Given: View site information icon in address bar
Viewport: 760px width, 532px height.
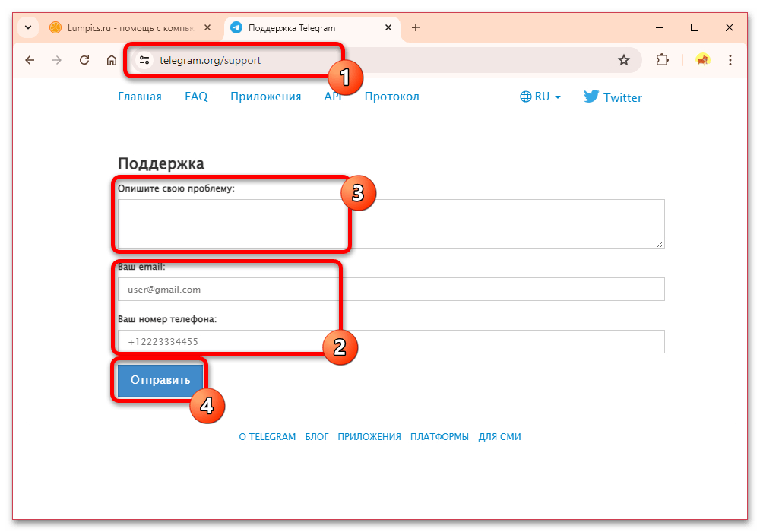Looking at the screenshot, I should point(144,60).
